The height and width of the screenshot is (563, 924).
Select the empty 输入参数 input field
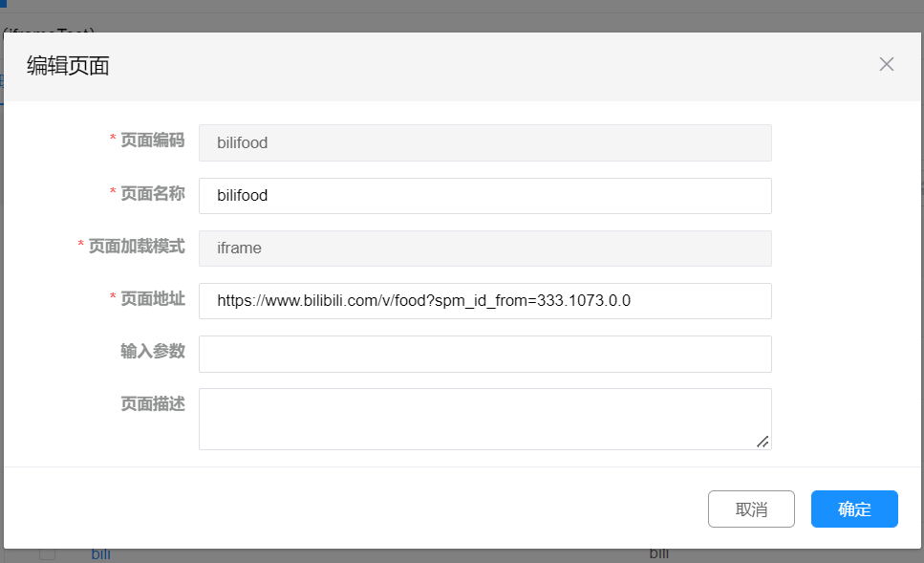pyautogui.click(x=484, y=354)
